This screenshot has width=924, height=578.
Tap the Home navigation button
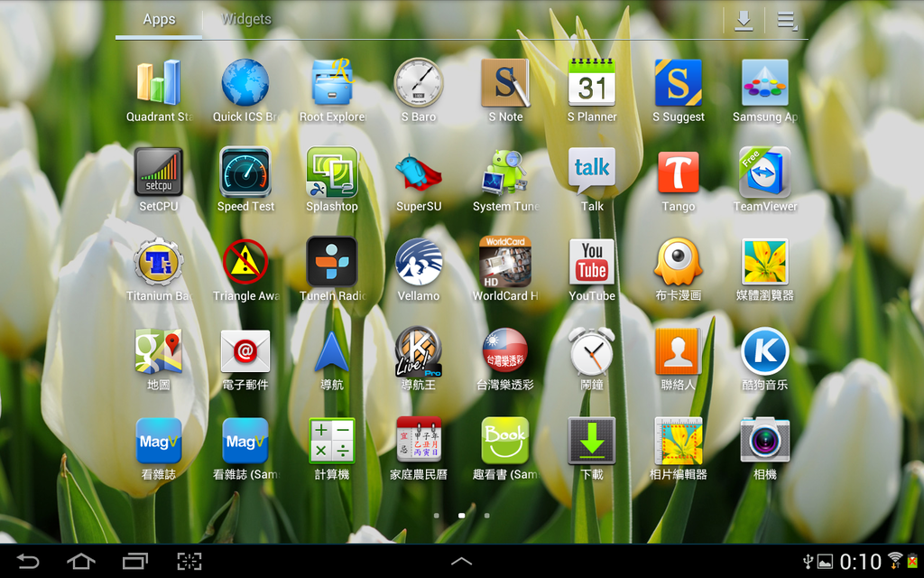[x=81, y=561]
